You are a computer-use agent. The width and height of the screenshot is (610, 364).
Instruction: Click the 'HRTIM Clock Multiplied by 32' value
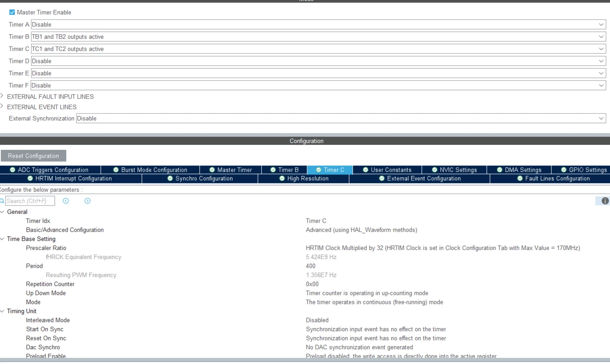click(443, 248)
